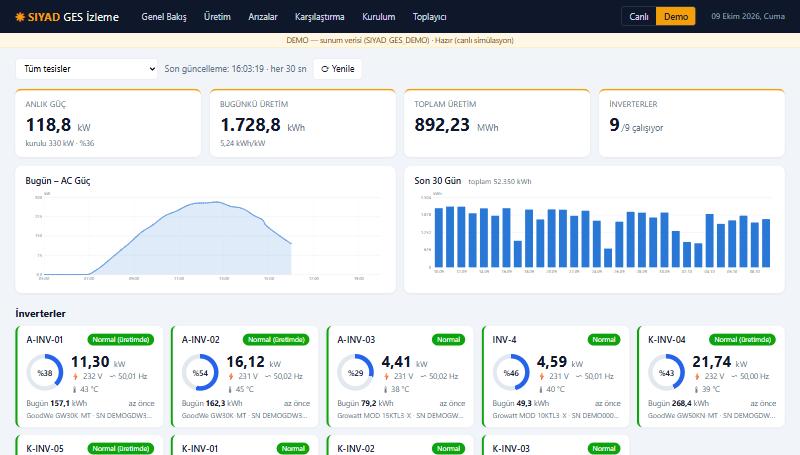The width and height of the screenshot is (800, 455).
Task: Click the A-INV-01 %38 load gauge
Action: point(45,372)
